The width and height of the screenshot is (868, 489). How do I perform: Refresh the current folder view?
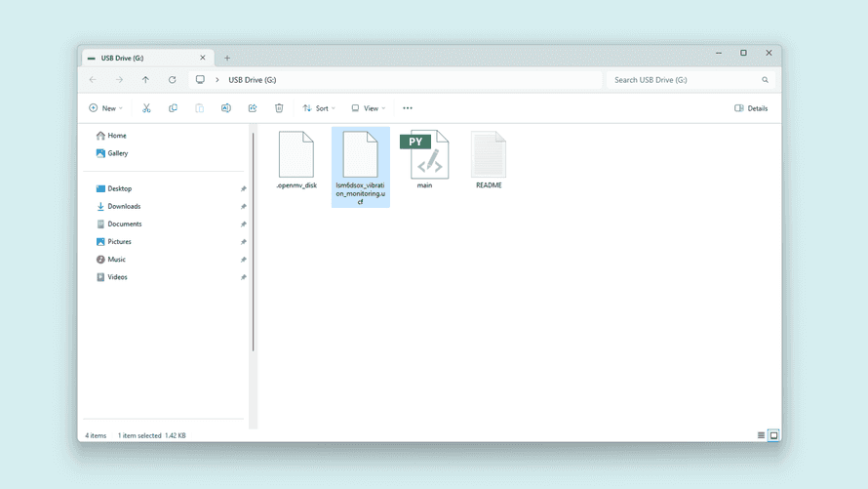(x=172, y=80)
